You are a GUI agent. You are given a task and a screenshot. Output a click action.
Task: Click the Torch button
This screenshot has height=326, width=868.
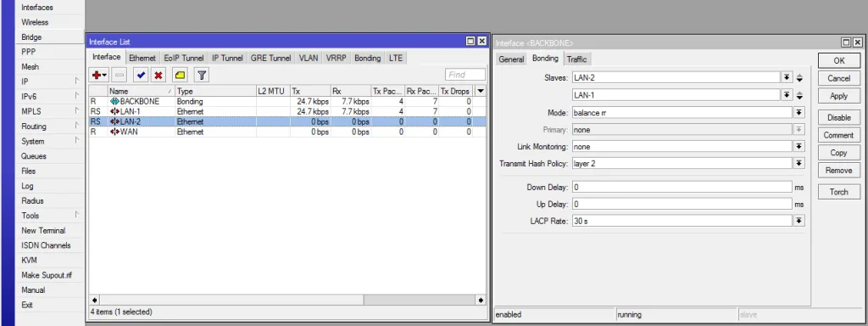(838, 192)
